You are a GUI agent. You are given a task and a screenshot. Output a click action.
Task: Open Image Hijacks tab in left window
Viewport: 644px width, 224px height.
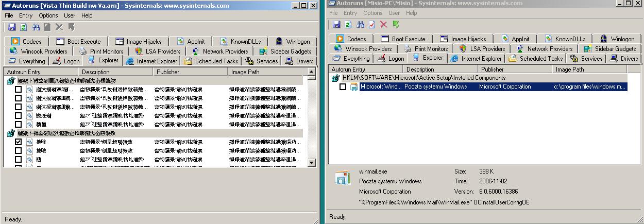[x=139, y=41]
